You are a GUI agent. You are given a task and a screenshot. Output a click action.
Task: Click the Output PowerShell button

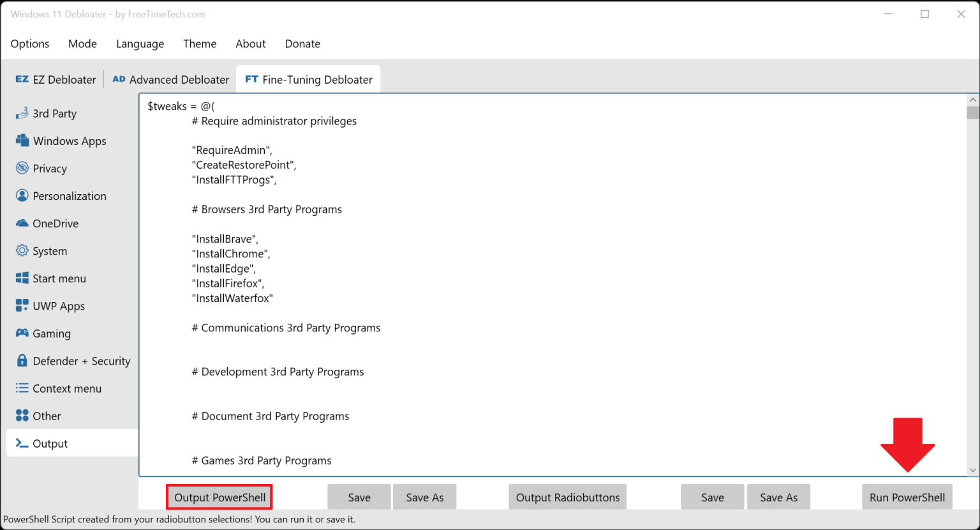pos(219,496)
